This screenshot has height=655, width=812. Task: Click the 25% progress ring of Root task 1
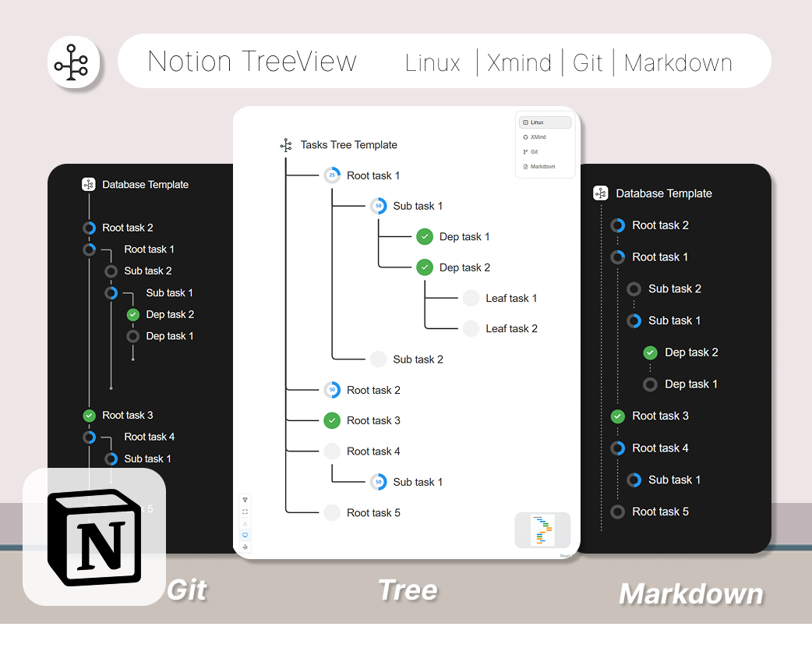[x=332, y=175]
